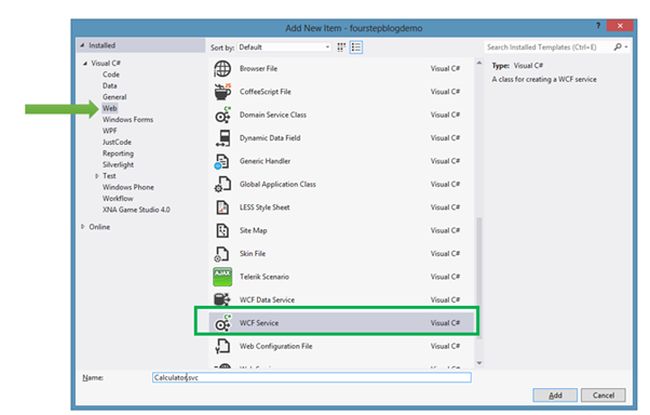The width and height of the screenshot is (650, 415).
Task: Select the Windows Phone category
Action: point(128,187)
